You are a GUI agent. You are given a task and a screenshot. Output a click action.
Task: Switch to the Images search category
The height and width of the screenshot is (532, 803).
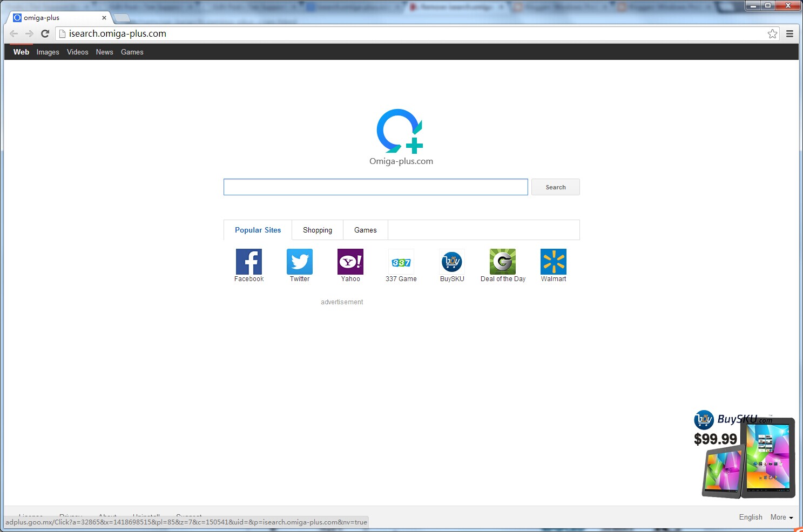tap(48, 52)
